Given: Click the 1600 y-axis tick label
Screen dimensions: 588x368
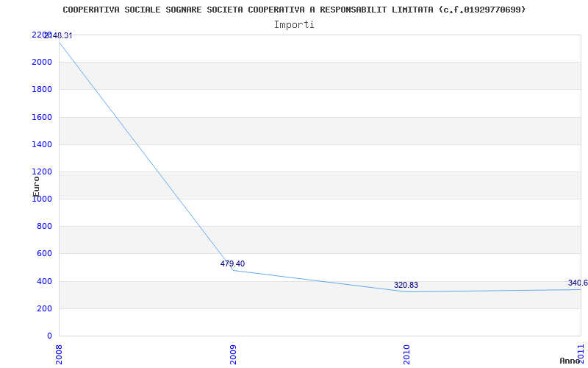Looking at the screenshot, I should coord(42,117).
